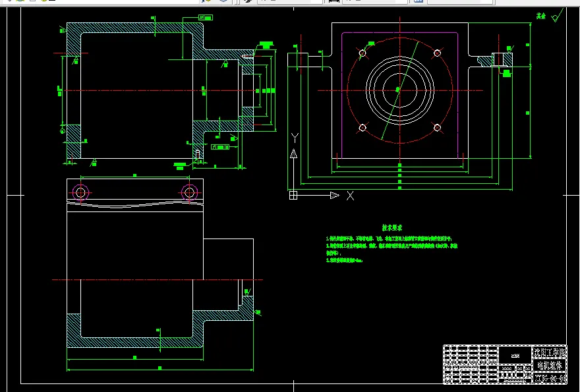Pick the top-right bolt hole on red circle
580x392 pixels.
point(437,53)
